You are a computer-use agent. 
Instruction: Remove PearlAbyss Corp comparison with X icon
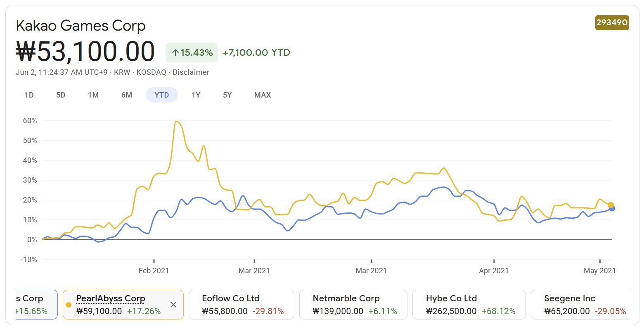173,305
